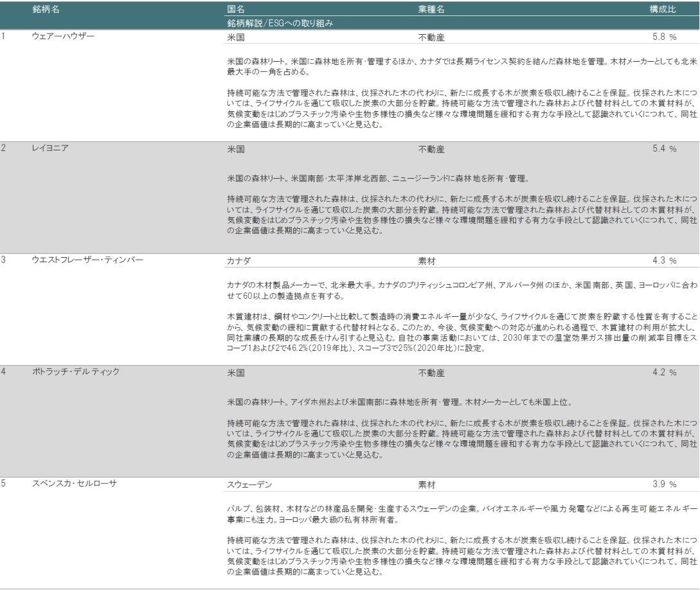Click "米国" in the レイヨニア row
Viewport: 700px width, 590px height.
tap(236, 150)
